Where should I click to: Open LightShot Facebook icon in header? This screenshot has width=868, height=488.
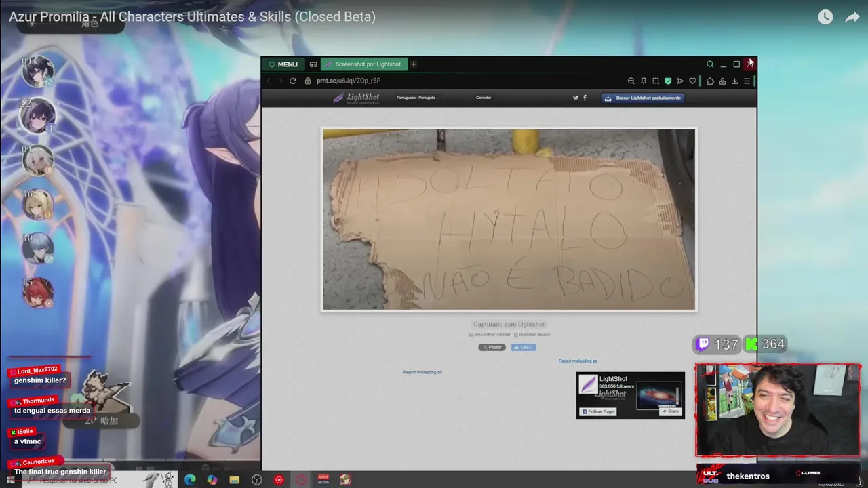tap(585, 98)
